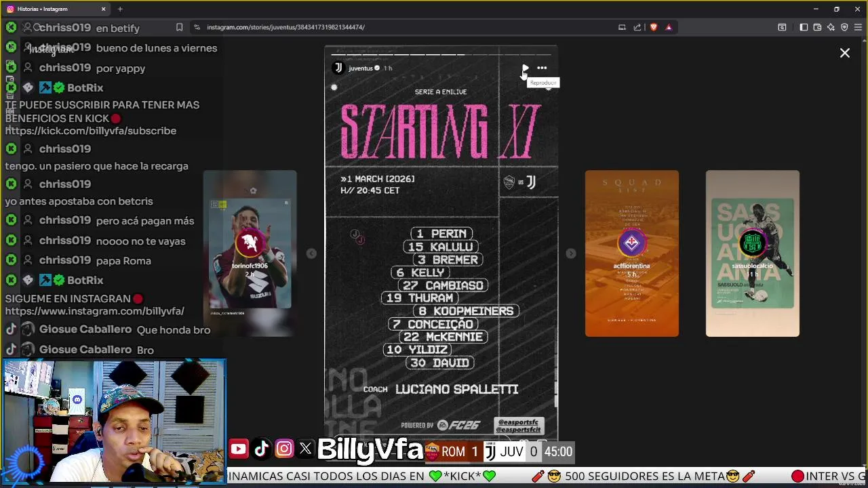Viewport: 868px width, 488px height.
Task: Click the verified badge beside juventus
Action: (x=377, y=68)
